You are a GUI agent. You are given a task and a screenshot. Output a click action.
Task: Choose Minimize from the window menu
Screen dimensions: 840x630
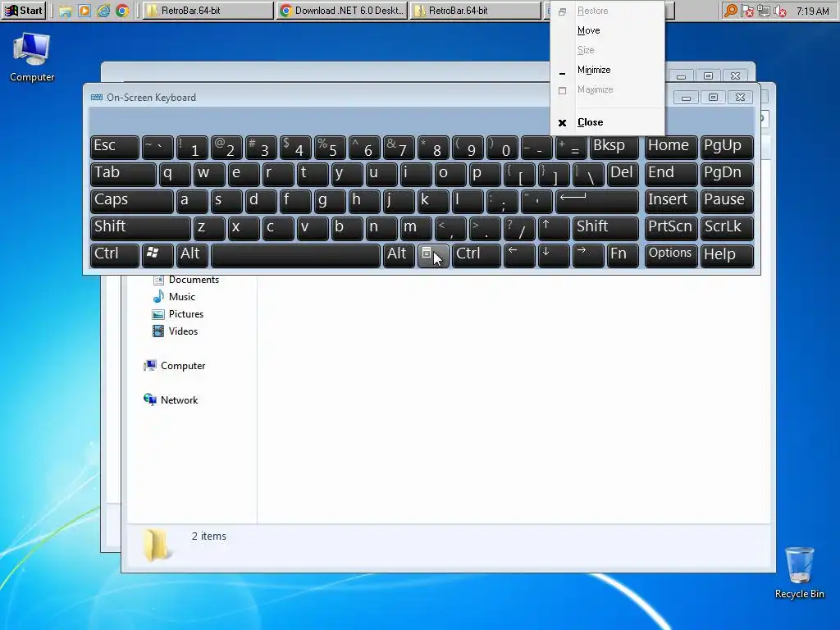[x=608, y=70]
